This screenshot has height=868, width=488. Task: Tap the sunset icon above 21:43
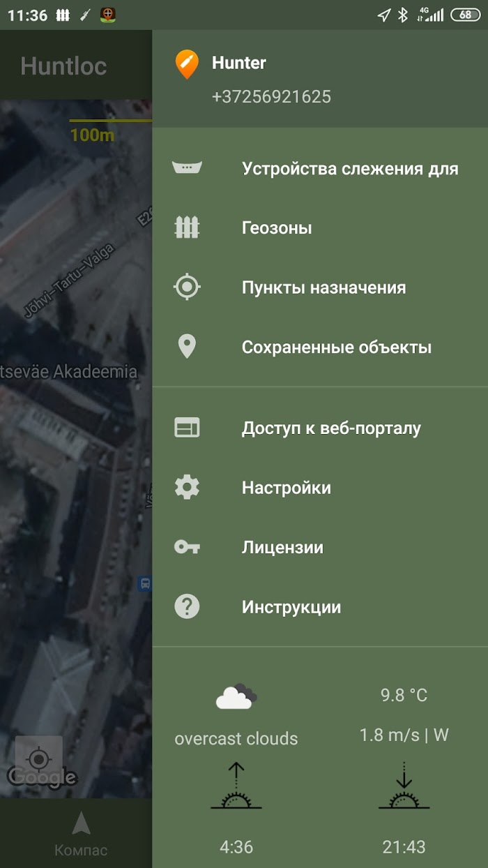pos(404,786)
